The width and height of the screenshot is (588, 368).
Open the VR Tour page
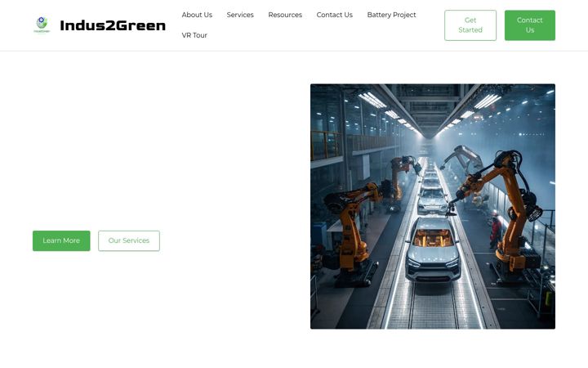(194, 35)
